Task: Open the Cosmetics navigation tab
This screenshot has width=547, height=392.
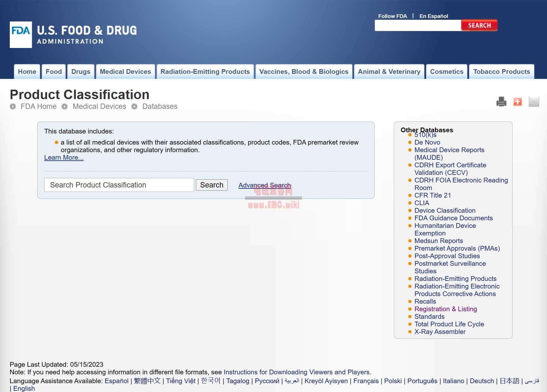Action: click(447, 72)
